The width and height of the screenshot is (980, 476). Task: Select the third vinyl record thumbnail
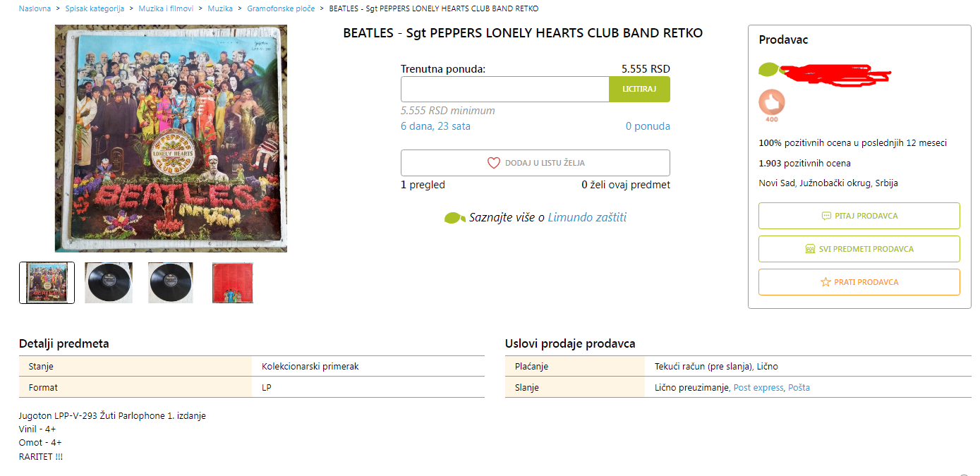click(x=171, y=283)
